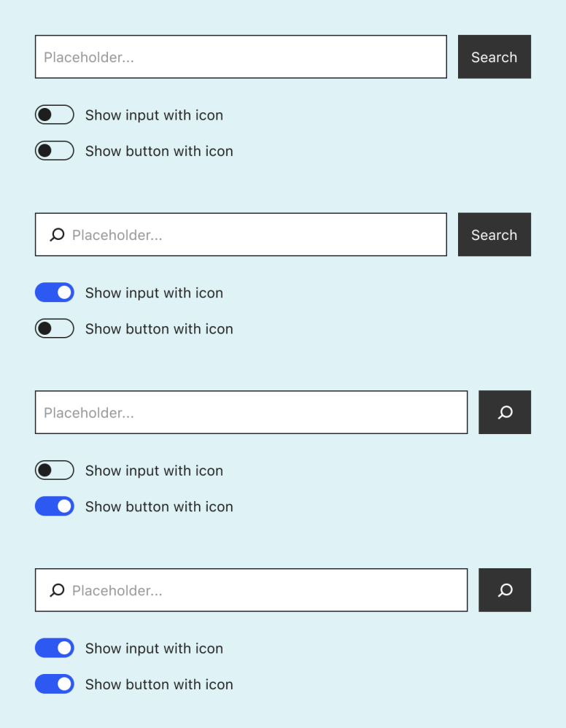Click the second Search text button
566x728 pixels.
coord(494,234)
